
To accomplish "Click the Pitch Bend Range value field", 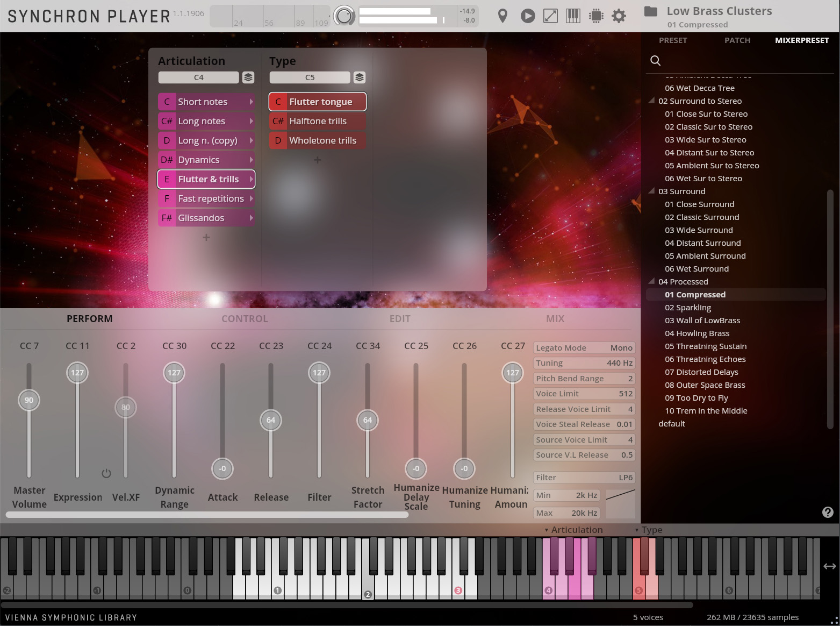I will pyautogui.click(x=584, y=379).
